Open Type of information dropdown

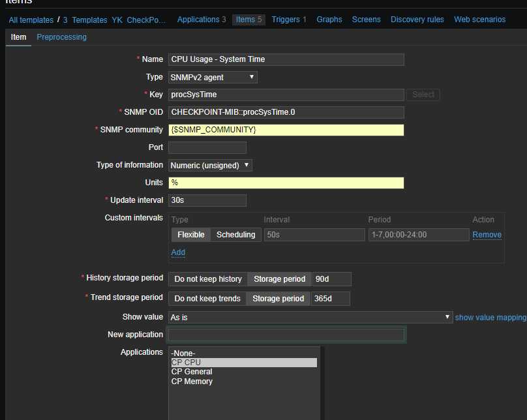pos(210,166)
